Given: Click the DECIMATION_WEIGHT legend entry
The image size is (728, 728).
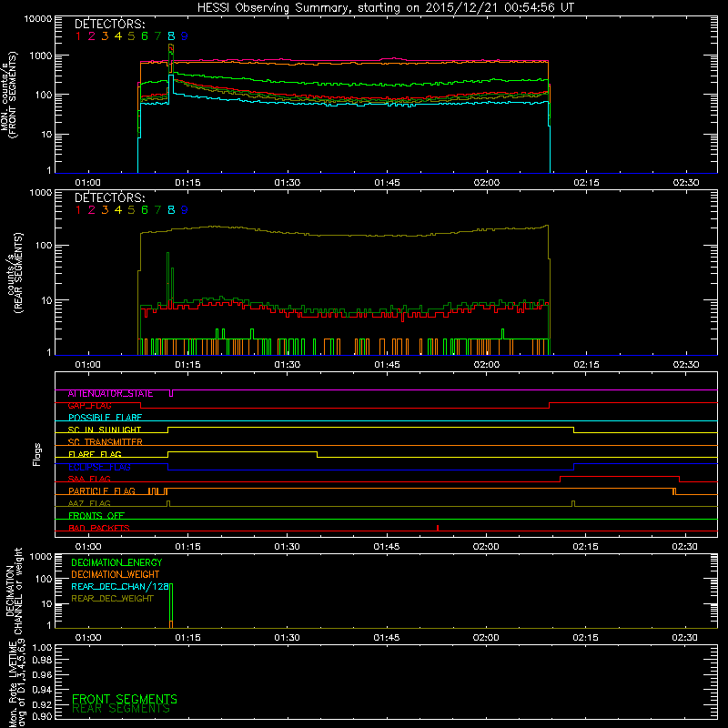Looking at the screenshot, I should point(116,575).
